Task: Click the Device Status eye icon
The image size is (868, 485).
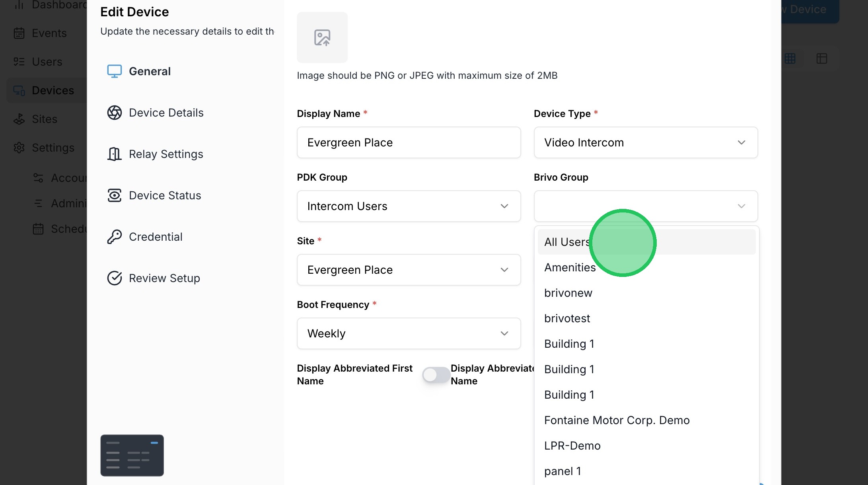Action: coord(114,195)
